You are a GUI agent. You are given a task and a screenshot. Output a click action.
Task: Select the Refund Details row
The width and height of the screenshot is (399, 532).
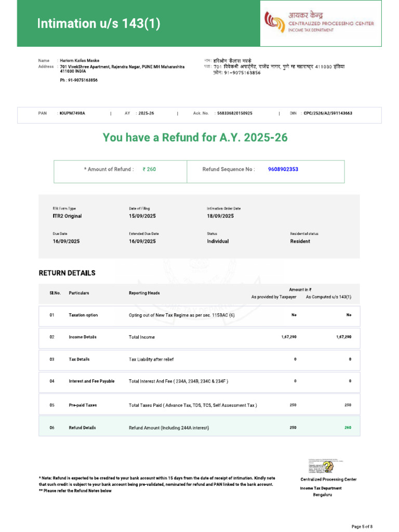(199, 428)
